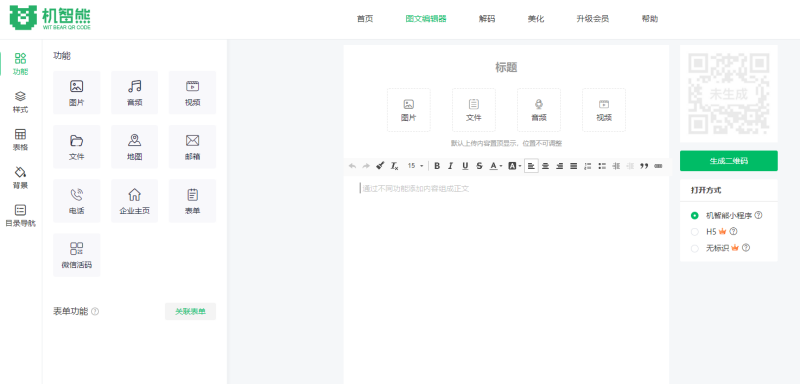Open 图文编辑器 in the top menu

[426, 19]
